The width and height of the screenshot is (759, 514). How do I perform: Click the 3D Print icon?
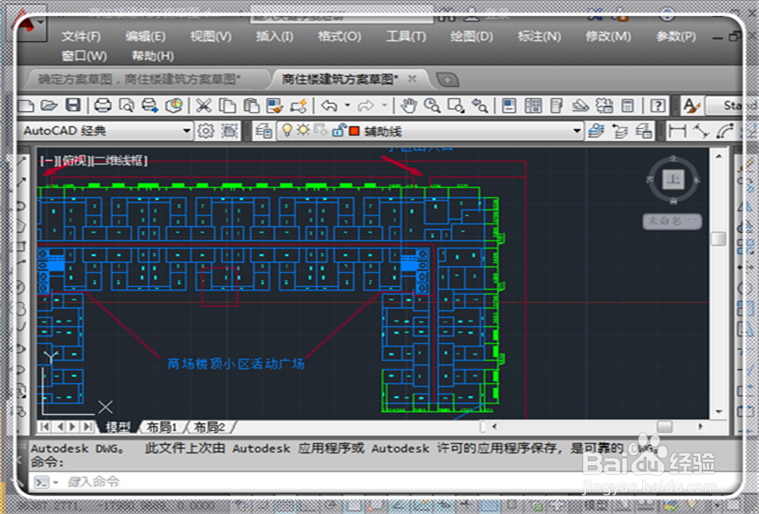[174, 105]
